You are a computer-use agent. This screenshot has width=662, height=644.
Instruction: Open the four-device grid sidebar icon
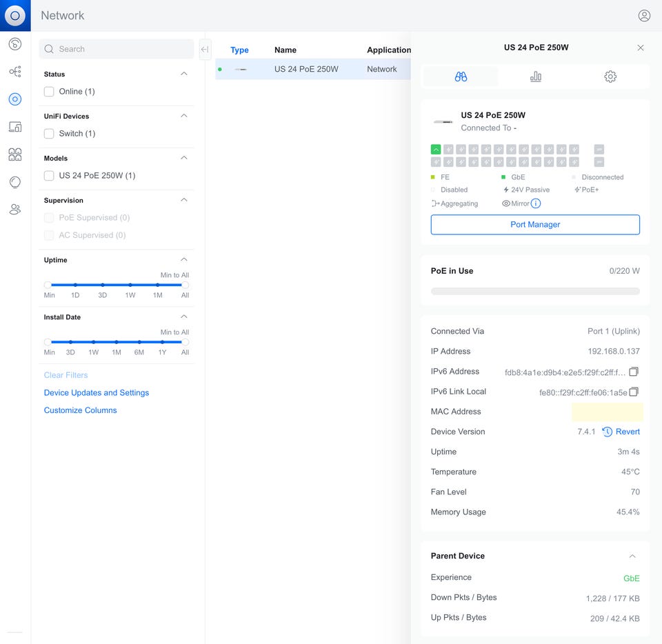pyautogui.click(x=15, y=154)
